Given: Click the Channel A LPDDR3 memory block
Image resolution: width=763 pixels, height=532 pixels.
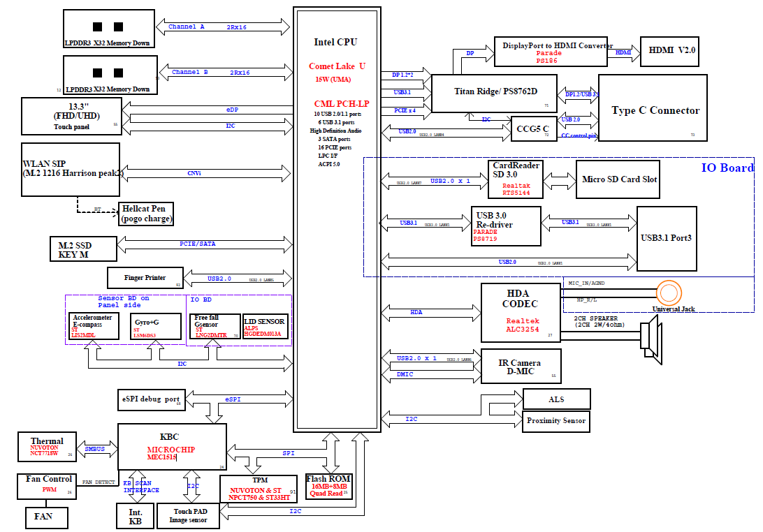Looking at the screenshot, I should pos(108,29).
